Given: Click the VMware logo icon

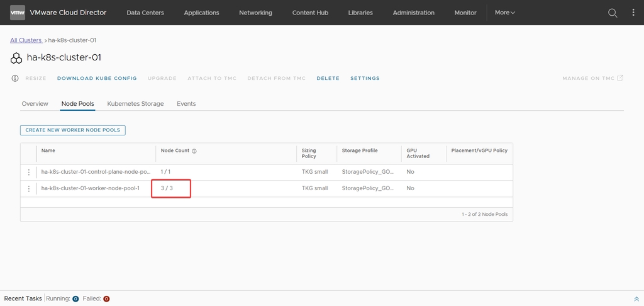Looking at the screenshot, I should point(18,13).
